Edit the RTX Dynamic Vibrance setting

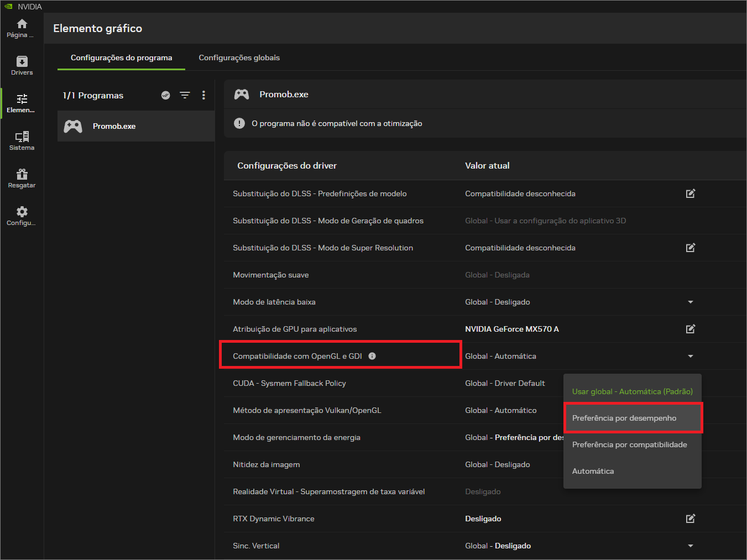[x=690, y=519]
